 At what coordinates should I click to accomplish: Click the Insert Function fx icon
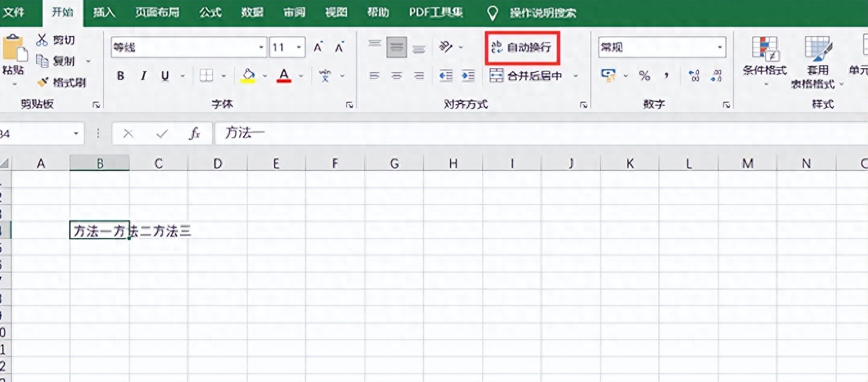click(195, 133)
